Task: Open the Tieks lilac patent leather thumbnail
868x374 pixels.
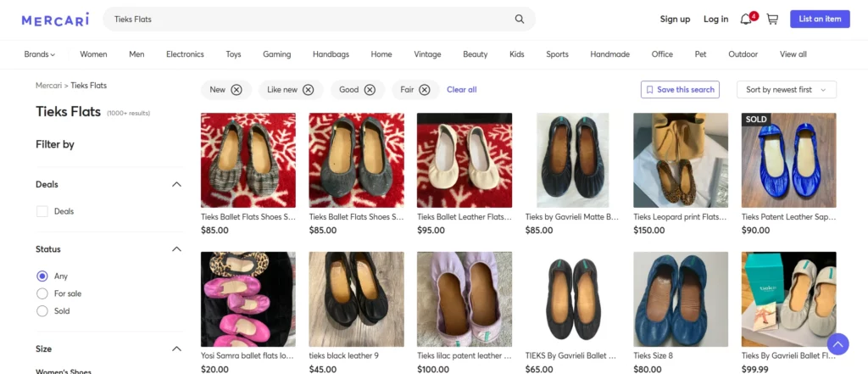Action: tap(465, 299)
